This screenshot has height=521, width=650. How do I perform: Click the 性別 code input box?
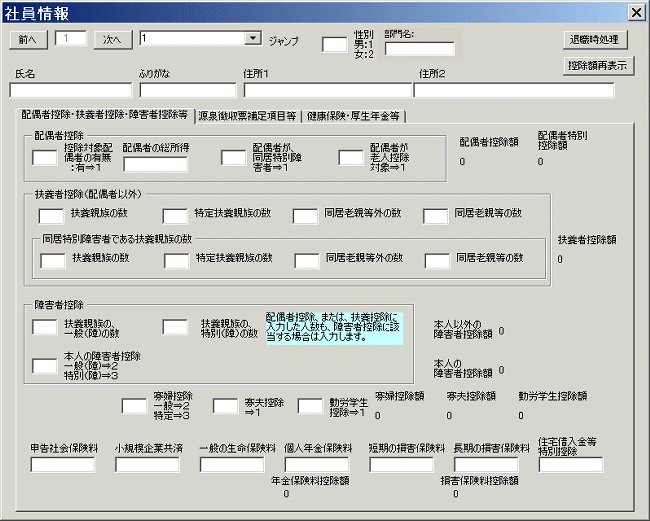pyautogui.click(x=334, y=44)
